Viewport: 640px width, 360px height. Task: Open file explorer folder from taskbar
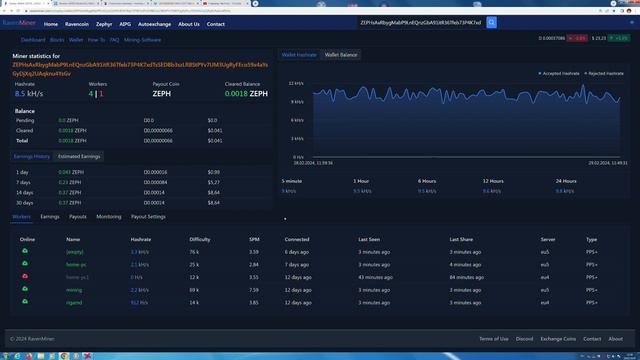pyautogui.click(x=41, y=356)
